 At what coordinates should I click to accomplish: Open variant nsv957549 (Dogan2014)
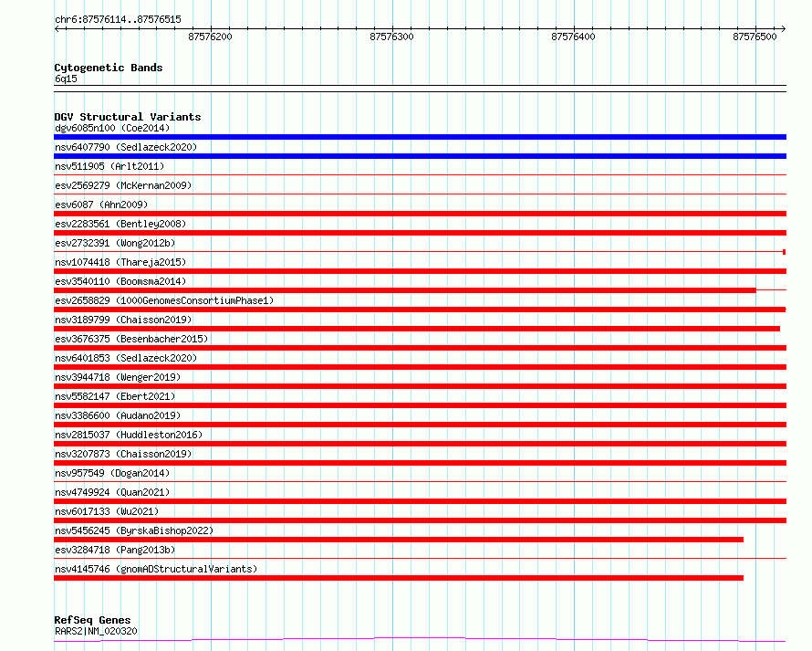[x=112, y=473]
